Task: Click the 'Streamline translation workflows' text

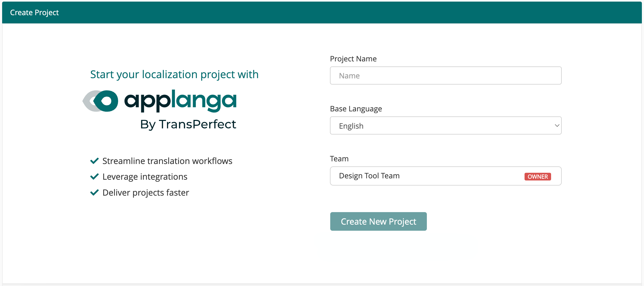Action: pyautogui.click(x=167, y=161)
